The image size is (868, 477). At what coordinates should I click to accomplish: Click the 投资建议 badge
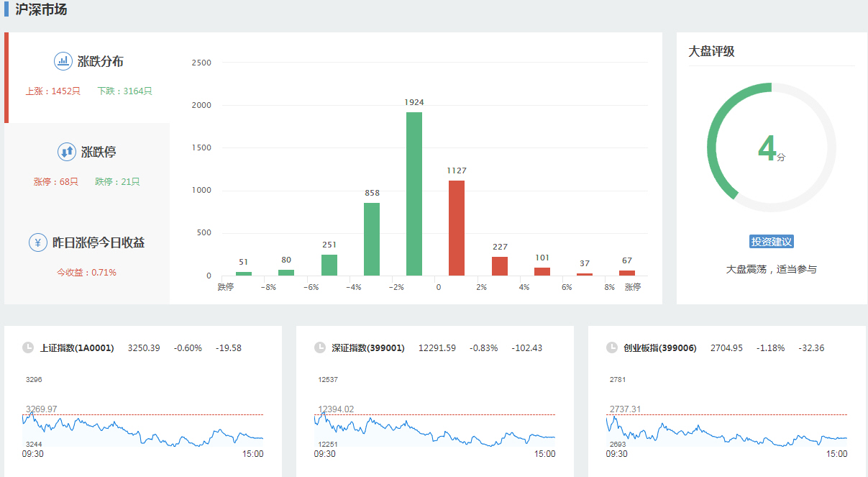coord(771,242)
